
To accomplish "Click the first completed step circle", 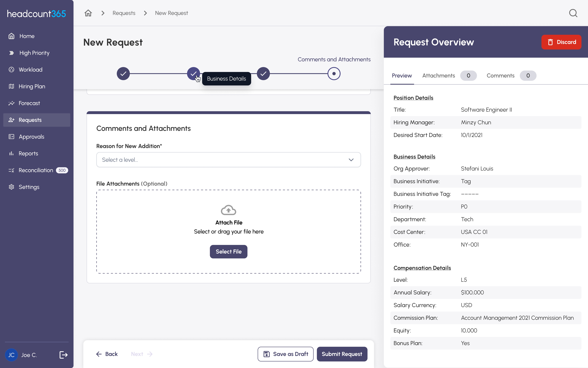I will point(123,73).
